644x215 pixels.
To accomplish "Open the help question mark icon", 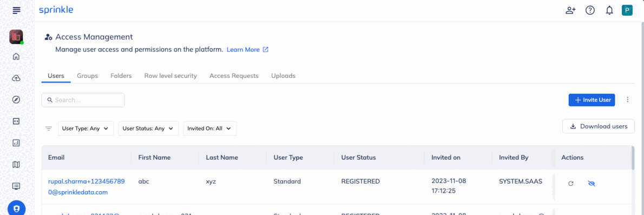I will (x=590, y=11).
